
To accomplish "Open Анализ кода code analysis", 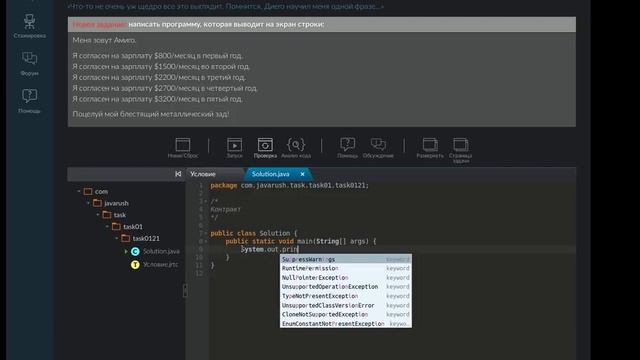I will [x=296, y=148].
